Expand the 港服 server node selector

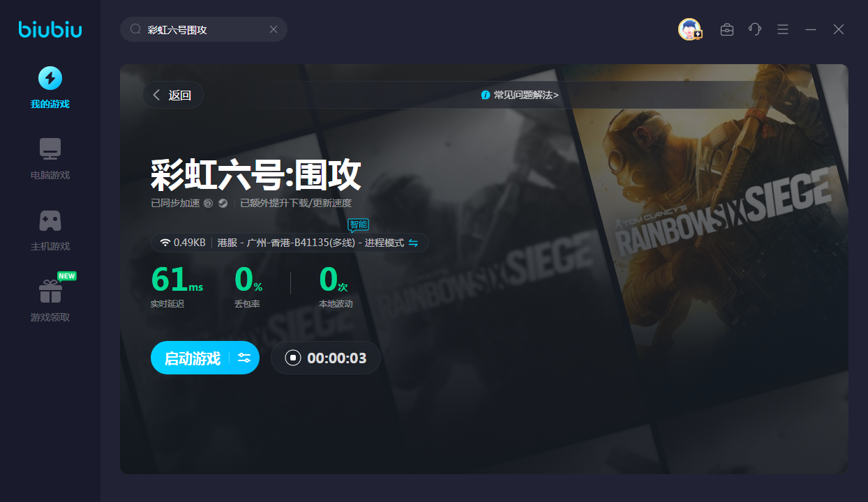[310, 243]
